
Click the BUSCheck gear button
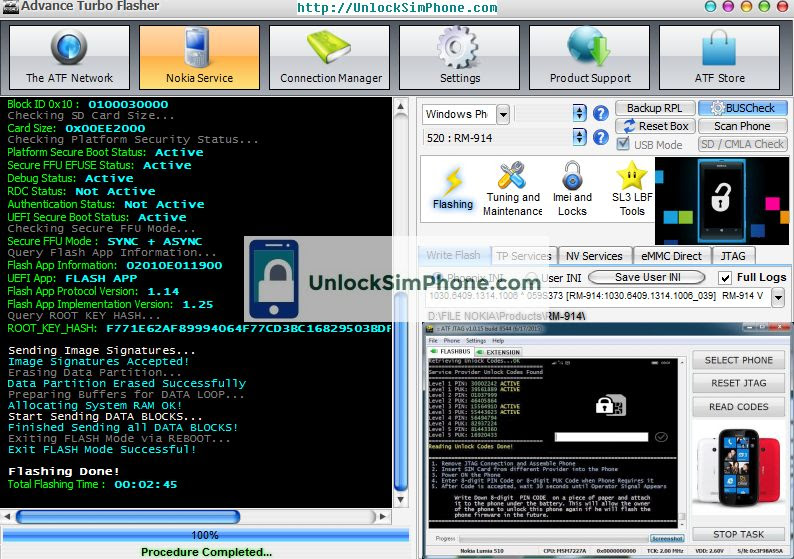click(x=743, y=108)
